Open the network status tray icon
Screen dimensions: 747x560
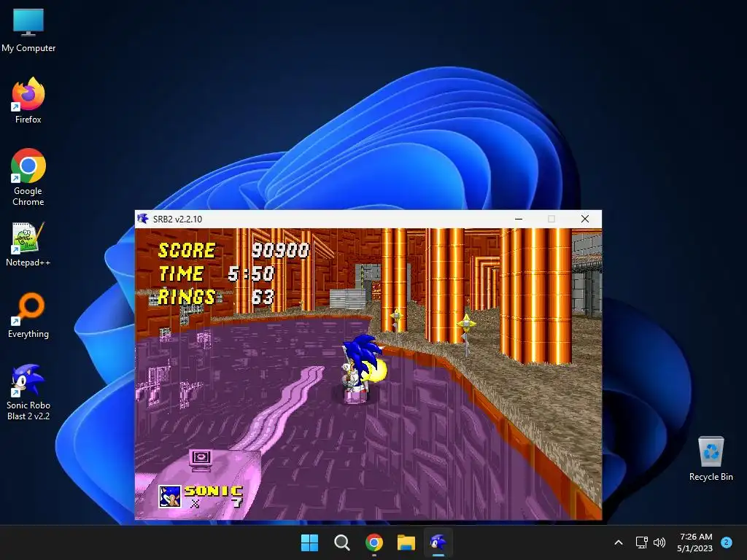coord(642,542)
